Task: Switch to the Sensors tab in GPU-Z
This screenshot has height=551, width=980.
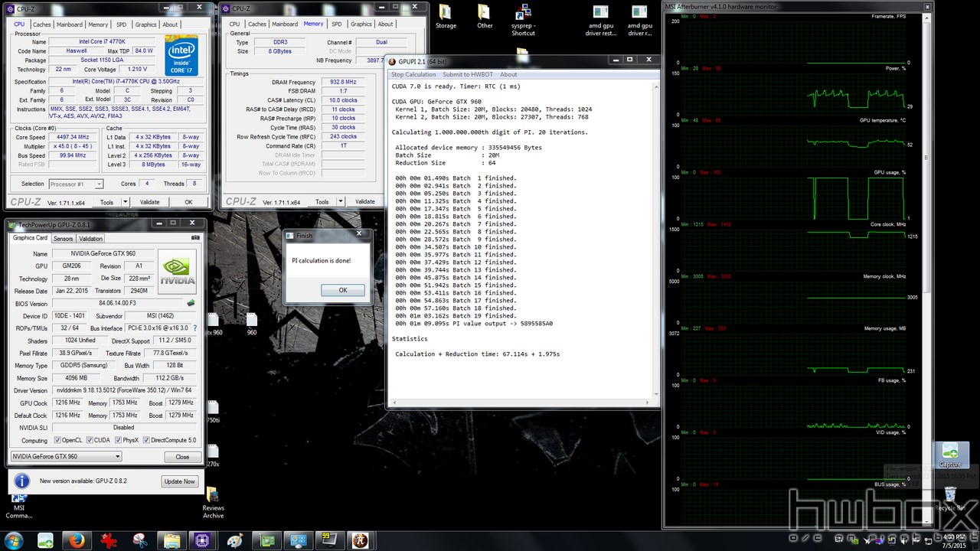Action: 63,239
